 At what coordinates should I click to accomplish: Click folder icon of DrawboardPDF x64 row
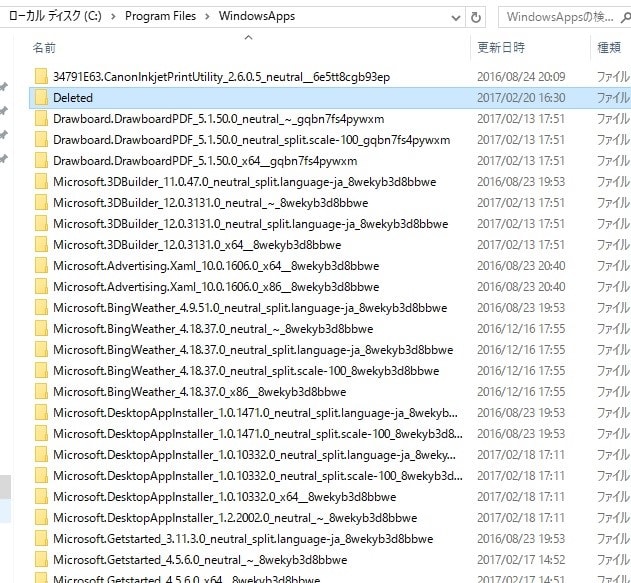tap(41, 161)
